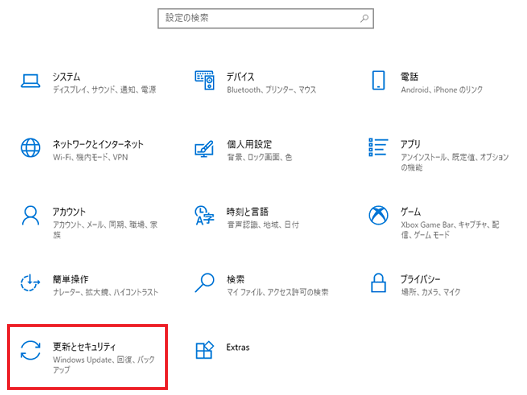This screenshot has height=395, width=527.
Task: Click the 検索 magnifier category icon
Action: [x=204, y=282]
